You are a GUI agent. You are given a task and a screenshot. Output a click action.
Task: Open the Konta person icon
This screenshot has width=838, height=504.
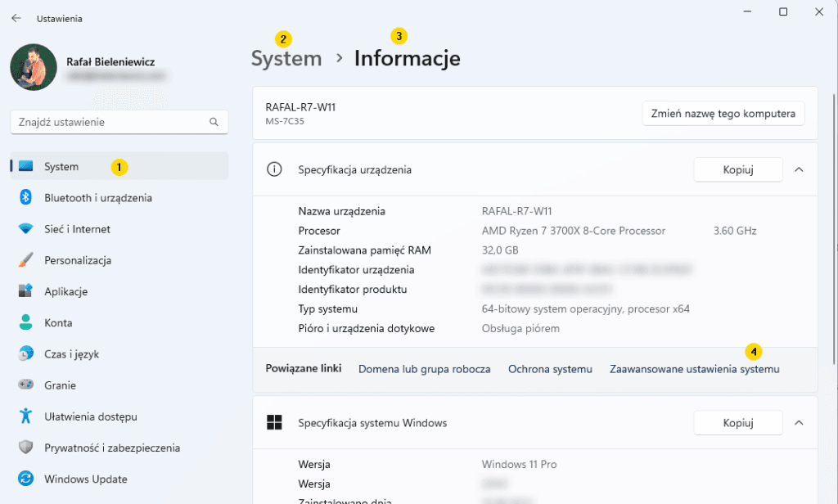point(26,322)
